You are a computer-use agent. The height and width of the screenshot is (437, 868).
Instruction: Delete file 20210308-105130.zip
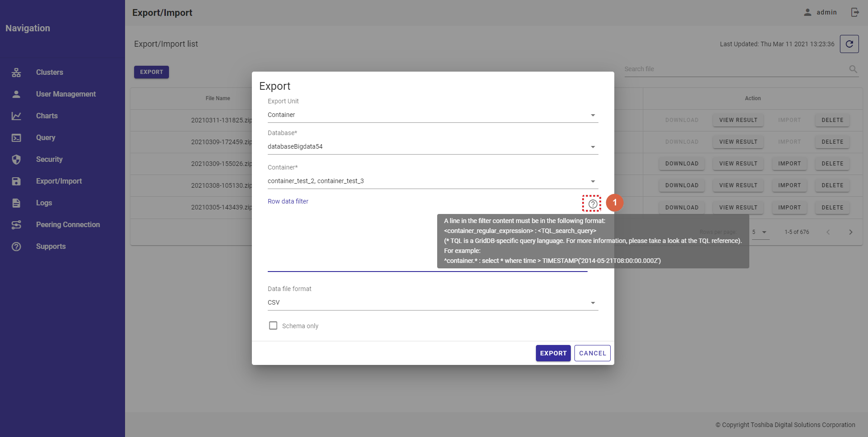coord(832,185)
